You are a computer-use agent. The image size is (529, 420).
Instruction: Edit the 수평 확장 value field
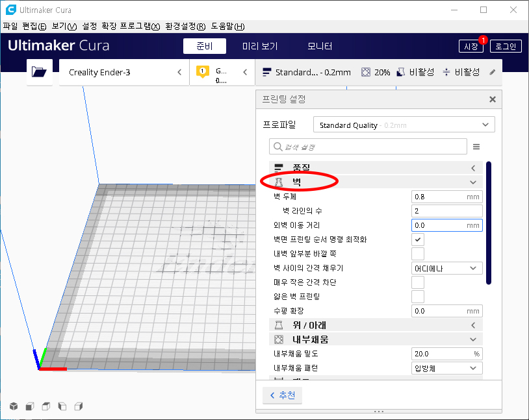(x=446, y=311)
